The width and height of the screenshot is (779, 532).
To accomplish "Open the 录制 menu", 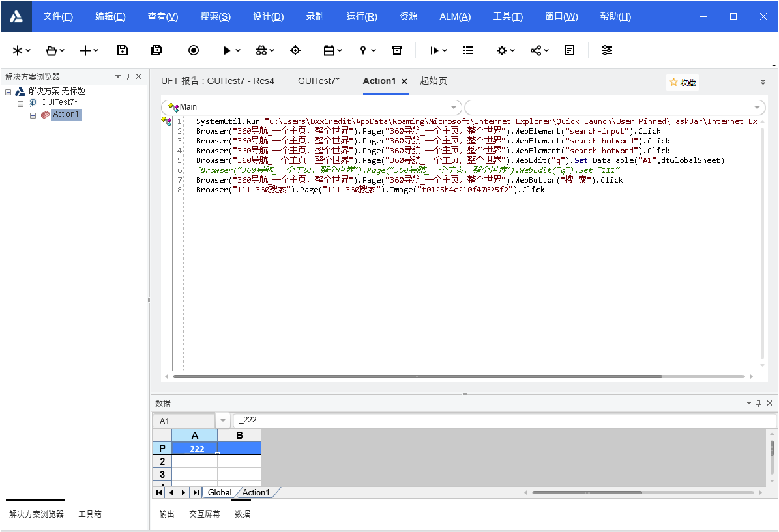I will [x=315, y=16].
